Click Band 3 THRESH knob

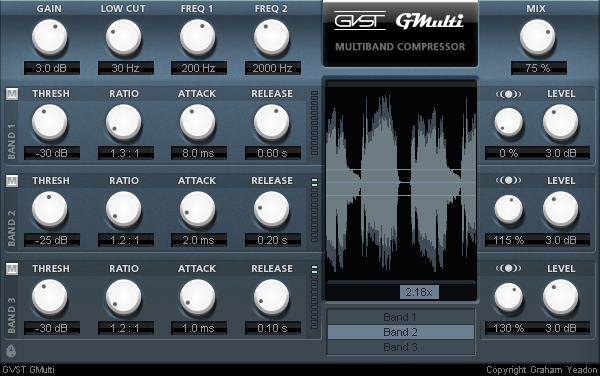50,297
